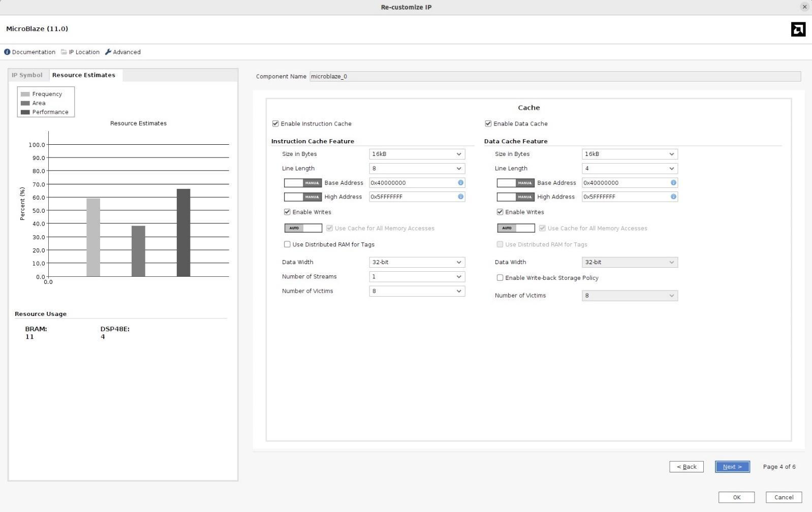Open IP Location folder icon
The width and height of the screenshot is (812, 512).
[64, 52]
